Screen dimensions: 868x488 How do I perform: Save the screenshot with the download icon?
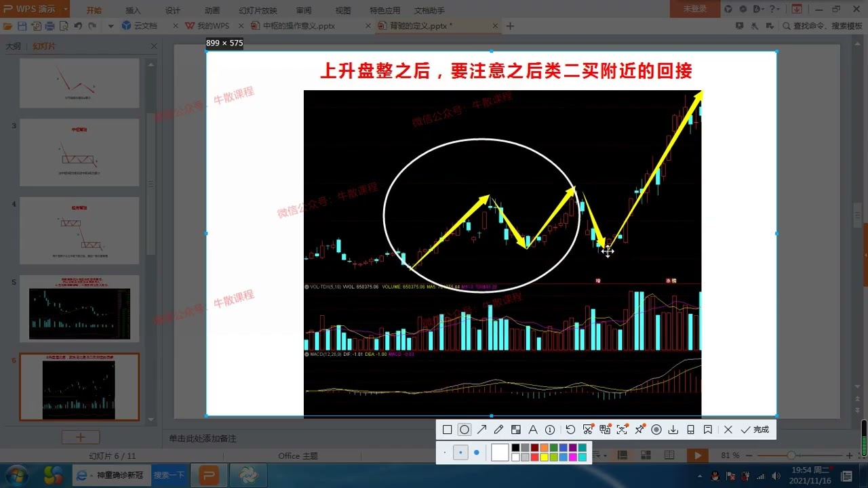point(673,430)
